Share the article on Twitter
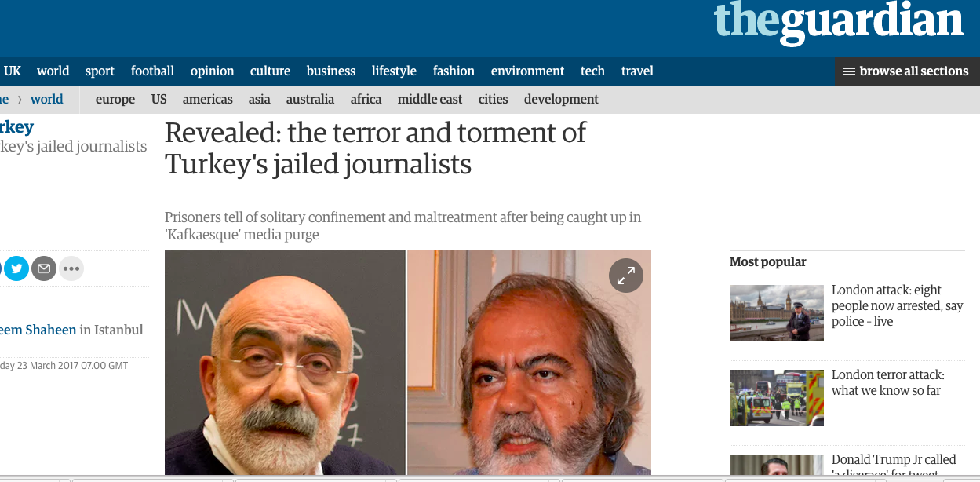 coord(16,269)
